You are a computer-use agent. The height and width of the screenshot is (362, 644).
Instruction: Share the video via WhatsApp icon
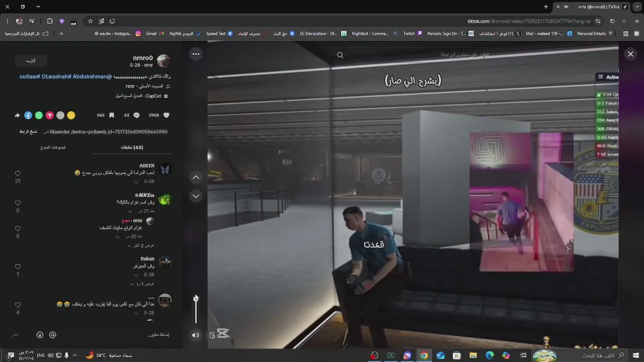(39, 115)
